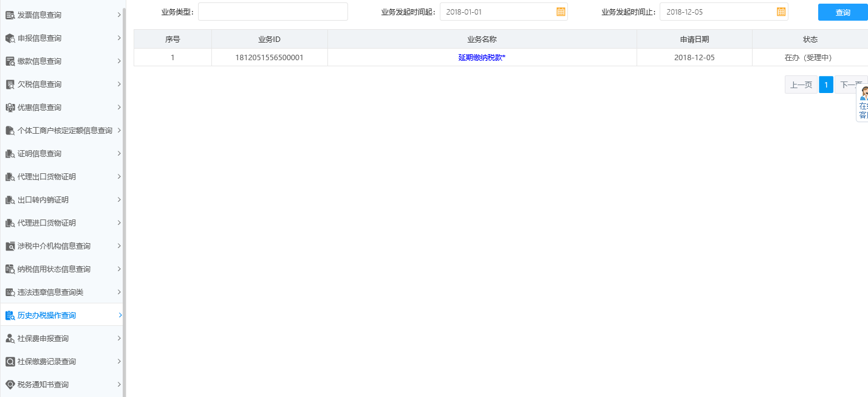Expand the 申报信息查询 chevron
Screen dimensions: 868x397
coord(119,38)
